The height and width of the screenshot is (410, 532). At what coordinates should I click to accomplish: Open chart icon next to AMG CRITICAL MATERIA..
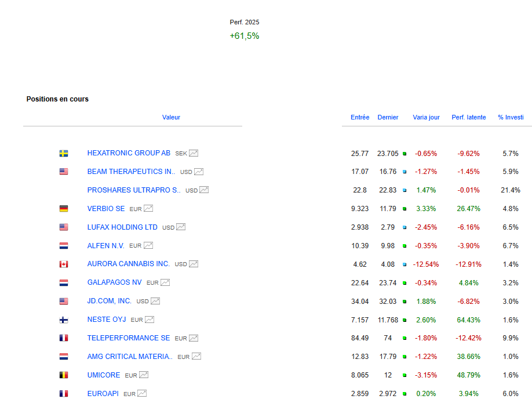196,357
